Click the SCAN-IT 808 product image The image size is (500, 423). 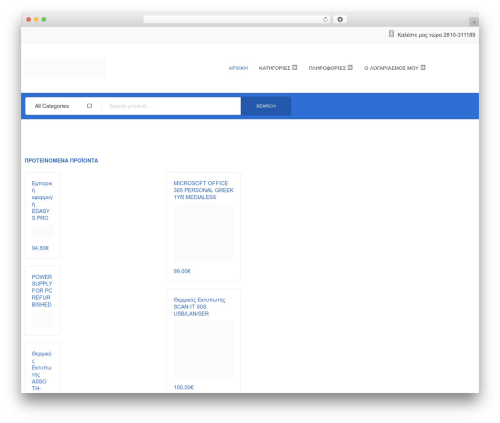point(203,349)
